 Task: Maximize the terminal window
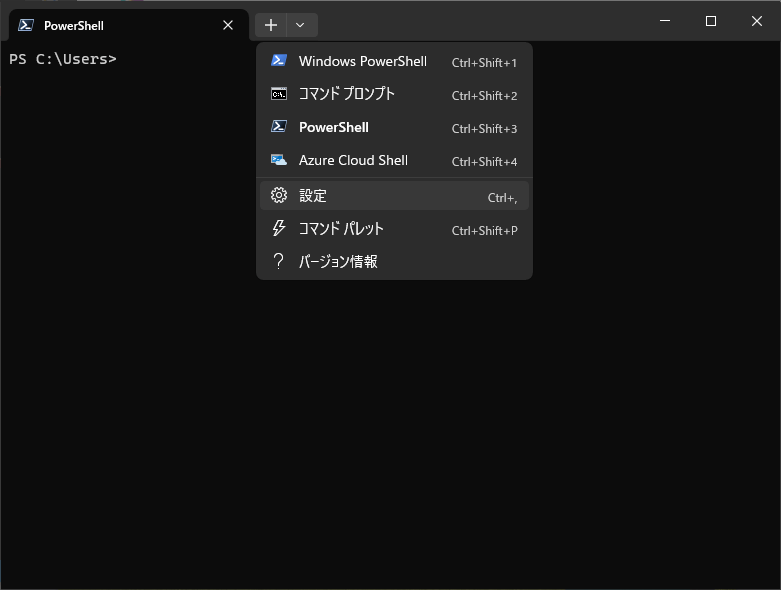(711, 21)
